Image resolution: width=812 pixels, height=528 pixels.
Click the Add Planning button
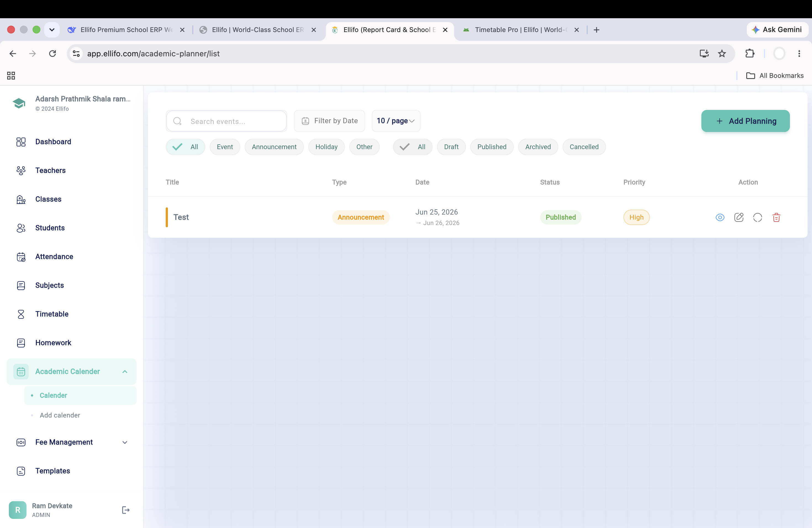(x=745, y=121)
